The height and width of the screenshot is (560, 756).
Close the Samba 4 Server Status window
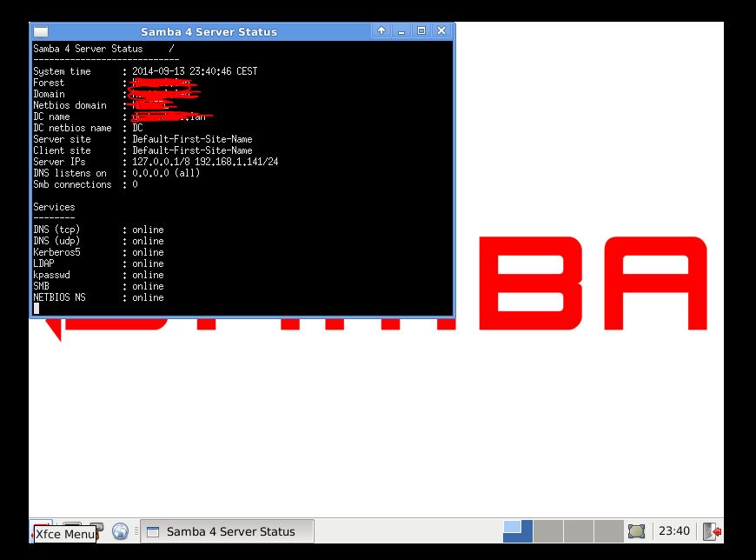pyautogui.click(x=441, y=30)
